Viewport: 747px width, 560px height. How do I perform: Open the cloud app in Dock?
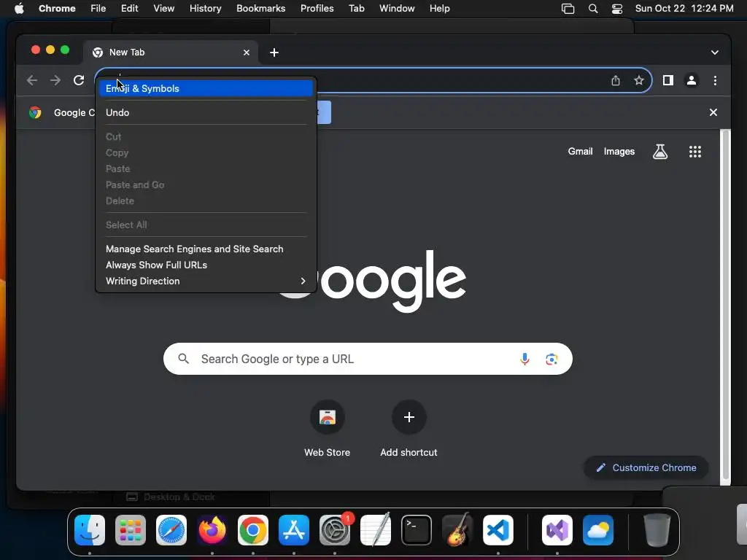pos(598,530)
